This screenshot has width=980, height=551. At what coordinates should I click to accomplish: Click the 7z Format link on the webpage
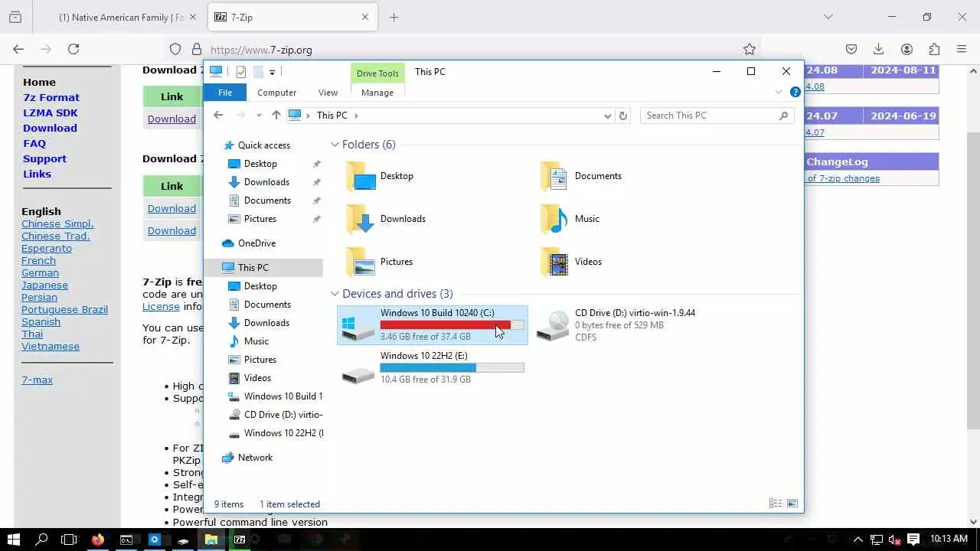(x=51, y=97)
